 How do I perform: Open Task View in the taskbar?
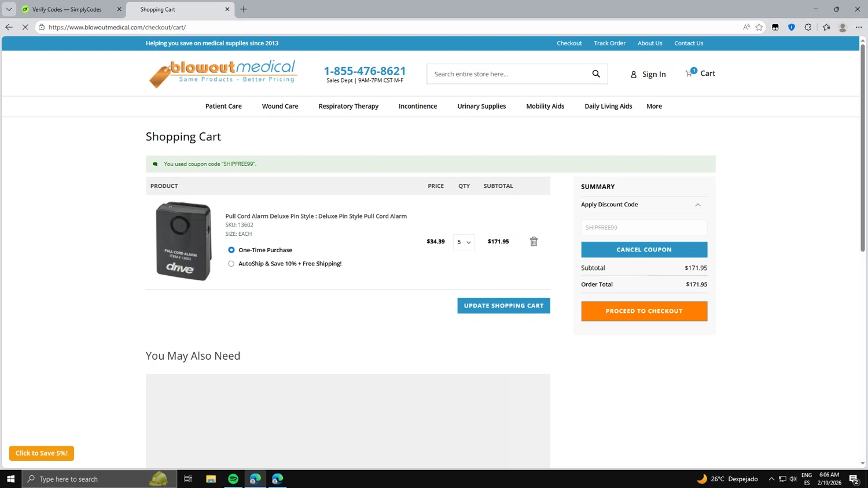pos(188,479)
